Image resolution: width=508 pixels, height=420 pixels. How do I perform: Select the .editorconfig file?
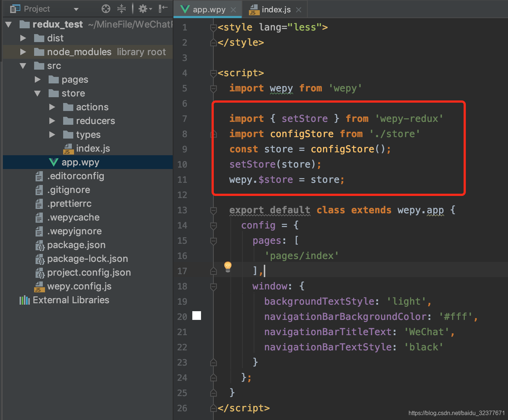(75, 176)
